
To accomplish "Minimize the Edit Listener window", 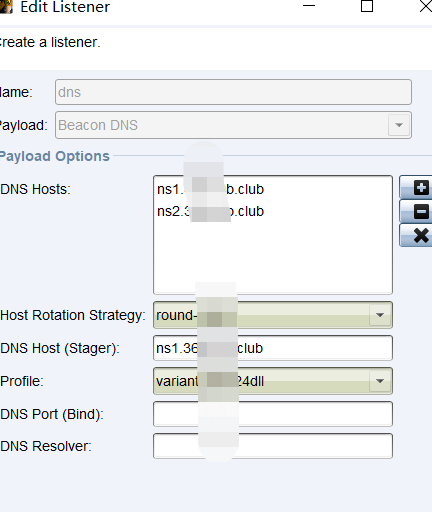I will (x=309, y=6).
